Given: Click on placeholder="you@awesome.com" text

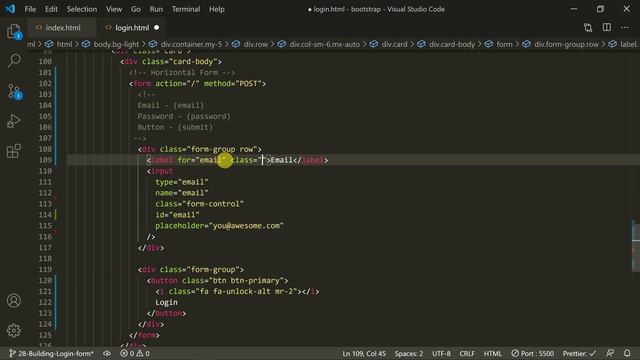Looking at the screenshot, I should pos(219,226).
